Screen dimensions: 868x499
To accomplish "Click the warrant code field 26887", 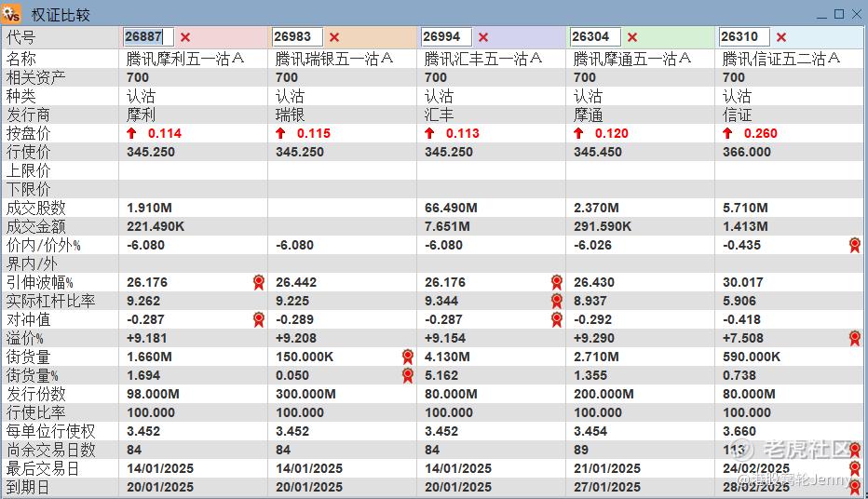I will click(148, 37).
